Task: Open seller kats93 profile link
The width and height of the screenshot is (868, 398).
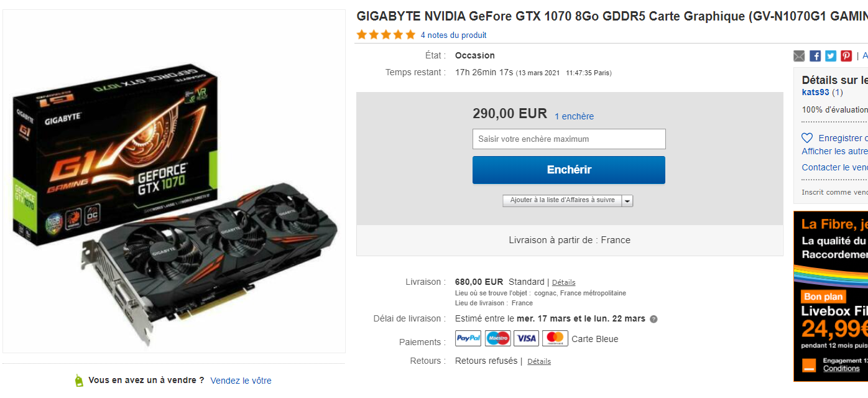Action: (815, 92)
